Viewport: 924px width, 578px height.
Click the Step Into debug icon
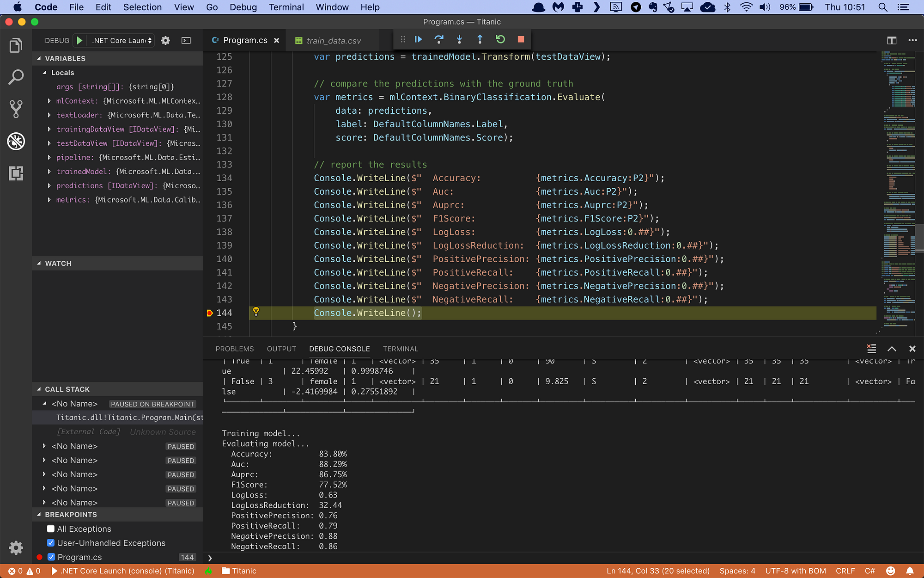point(459,40)
